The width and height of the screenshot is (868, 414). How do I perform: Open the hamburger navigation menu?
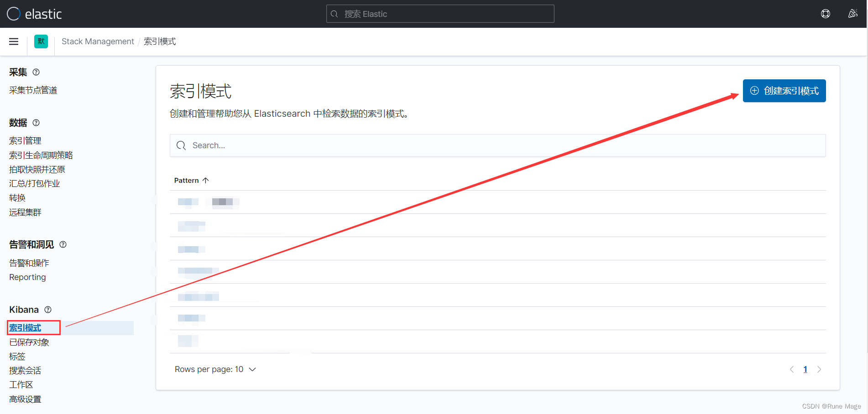14,41
